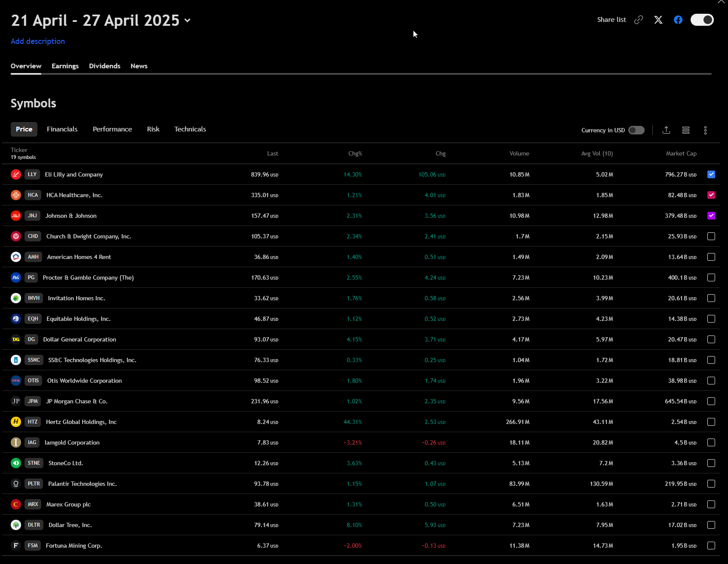The width and height of the screenshot is (728, 564).
Task: Click the JP Morgan Chase logo icon
Action: [x=16, y=401]
